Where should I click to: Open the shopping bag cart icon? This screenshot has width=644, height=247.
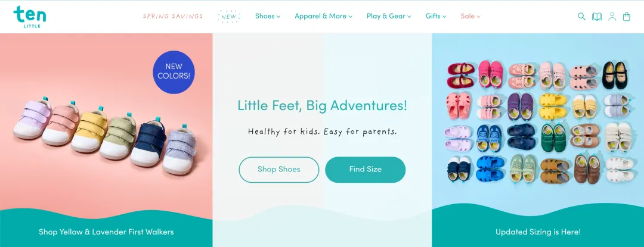[x=626, y=17]
